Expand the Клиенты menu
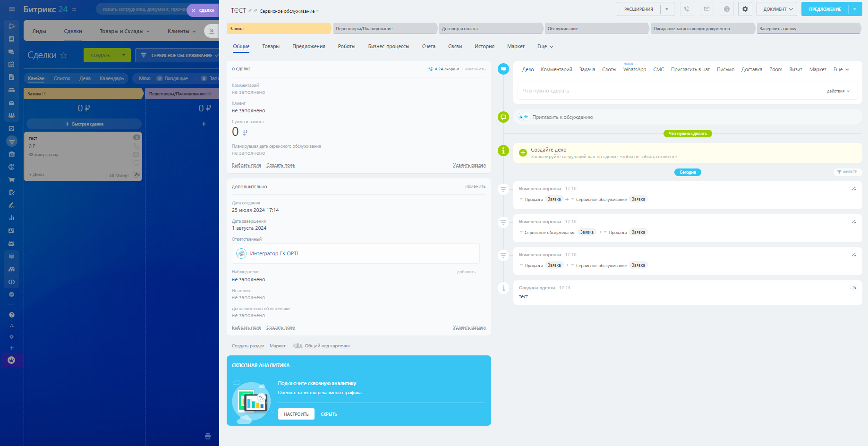868x446 pixels. coord(182,31)
